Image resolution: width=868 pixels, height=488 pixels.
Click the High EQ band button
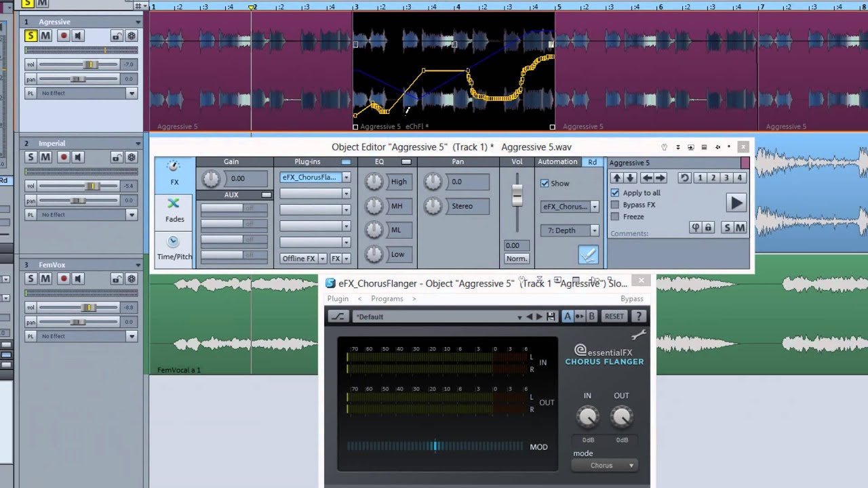coord(399,182)
